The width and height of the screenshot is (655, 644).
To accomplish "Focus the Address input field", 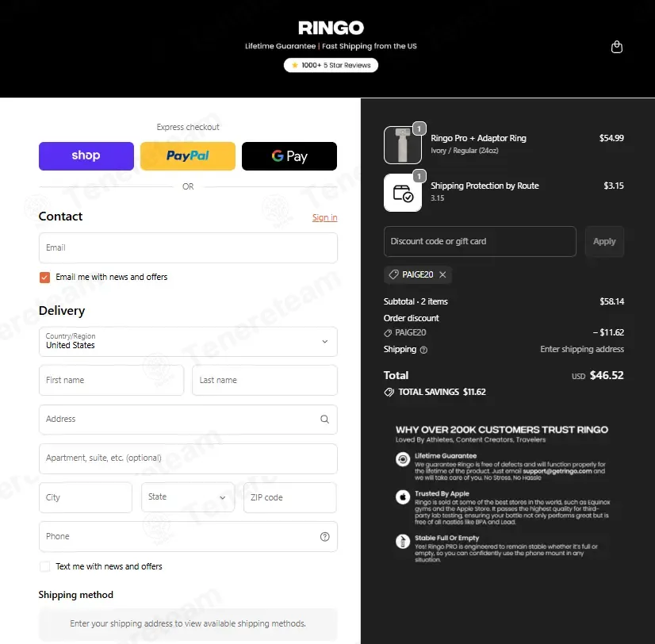I will (188, 420).
